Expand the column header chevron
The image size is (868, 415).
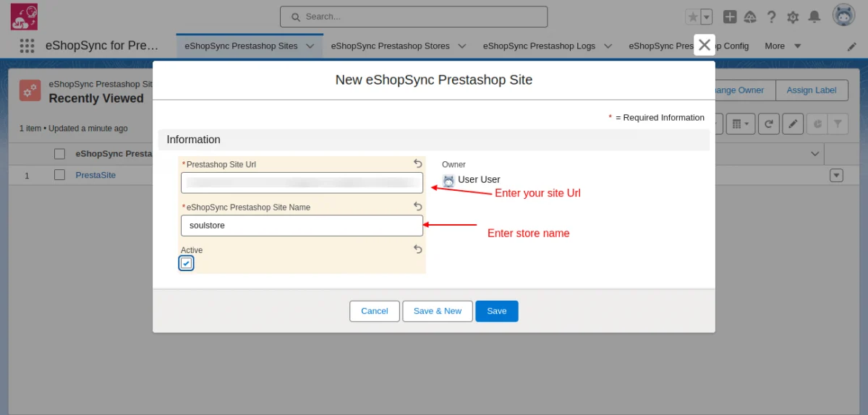tap(815, 153)
